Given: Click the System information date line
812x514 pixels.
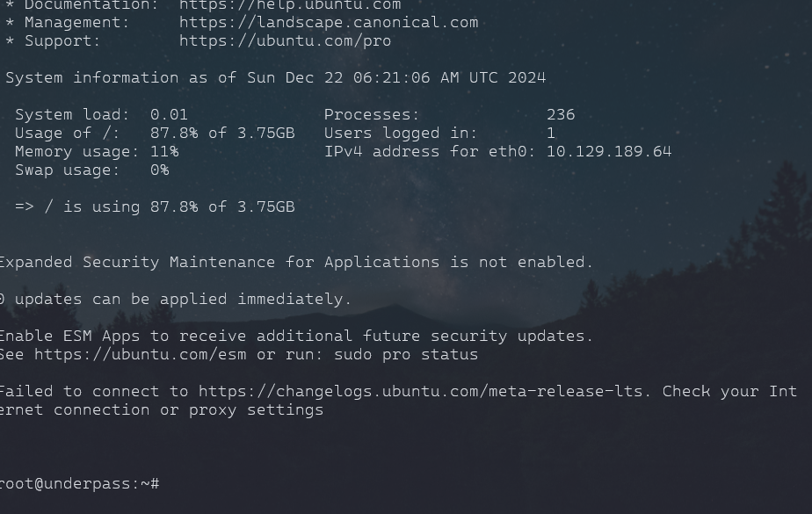Looking at the screenshot, I should pos(275,78).
